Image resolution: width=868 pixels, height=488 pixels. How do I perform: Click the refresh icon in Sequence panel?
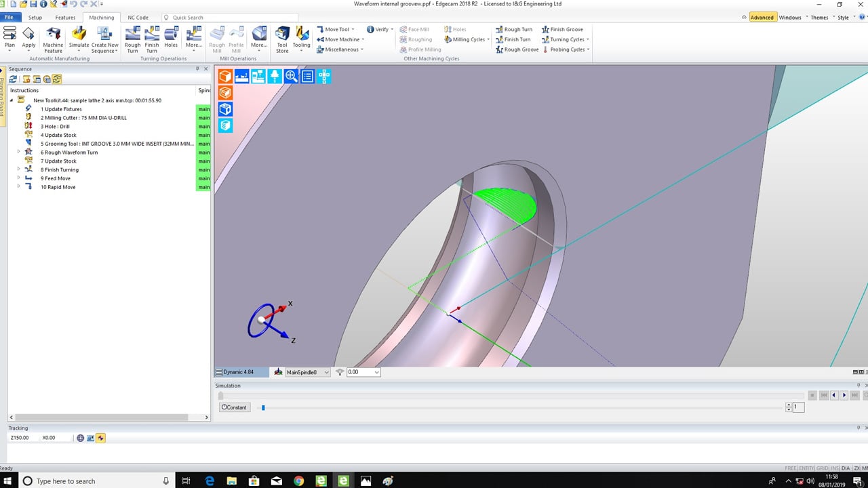pos(13,79)
